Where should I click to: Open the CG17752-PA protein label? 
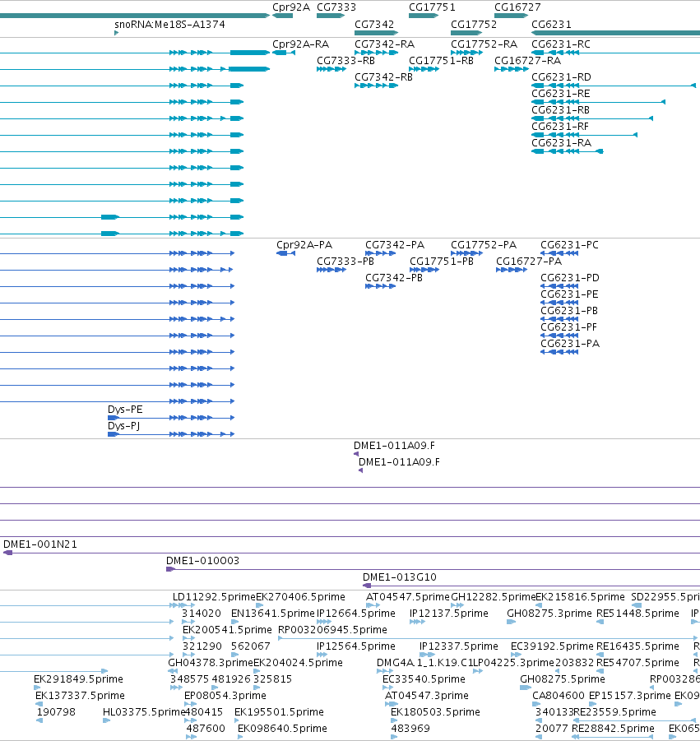coord(484,245)
